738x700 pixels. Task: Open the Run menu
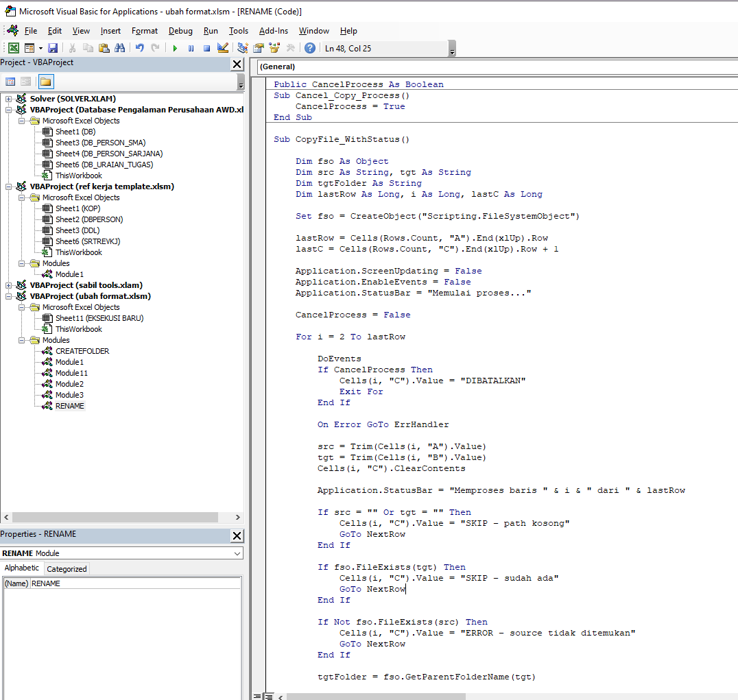click(x=211, y=31)
